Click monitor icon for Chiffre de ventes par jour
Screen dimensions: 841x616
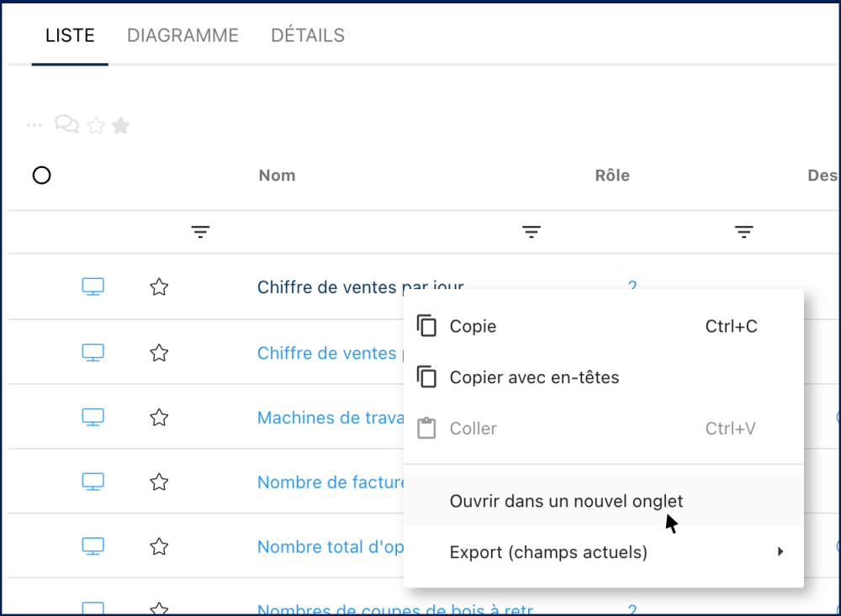[x=93, y=287]
